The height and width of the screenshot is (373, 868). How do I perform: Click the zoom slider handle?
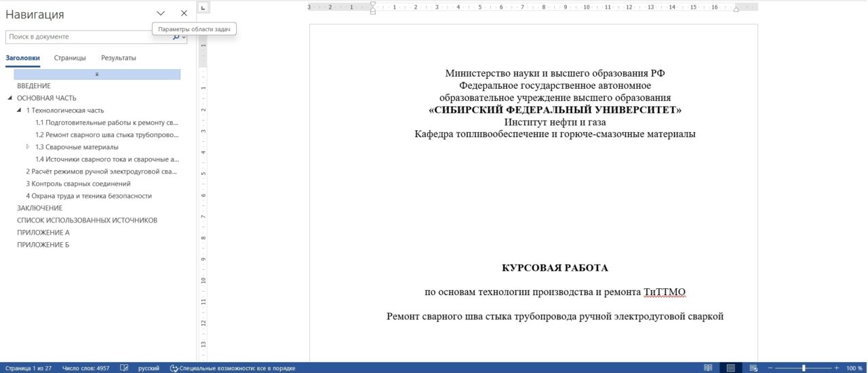click(x=804, y=368)
